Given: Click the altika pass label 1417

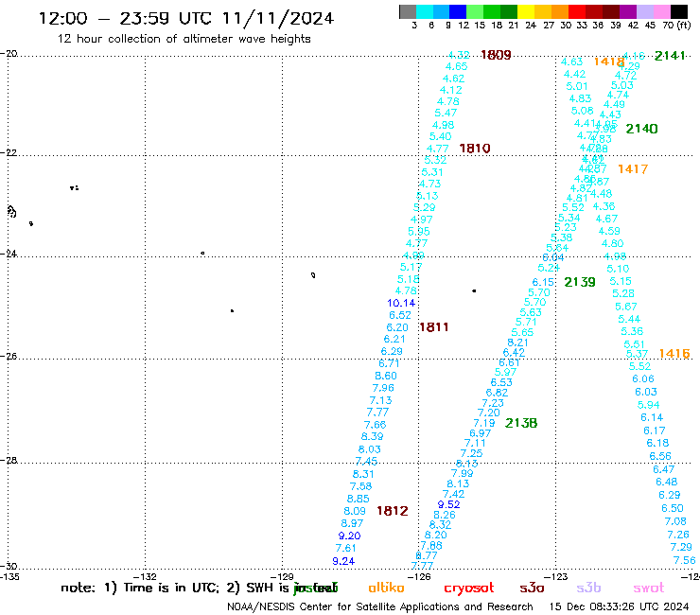Looking at the screenshot, I should click(x=633, y=169).
